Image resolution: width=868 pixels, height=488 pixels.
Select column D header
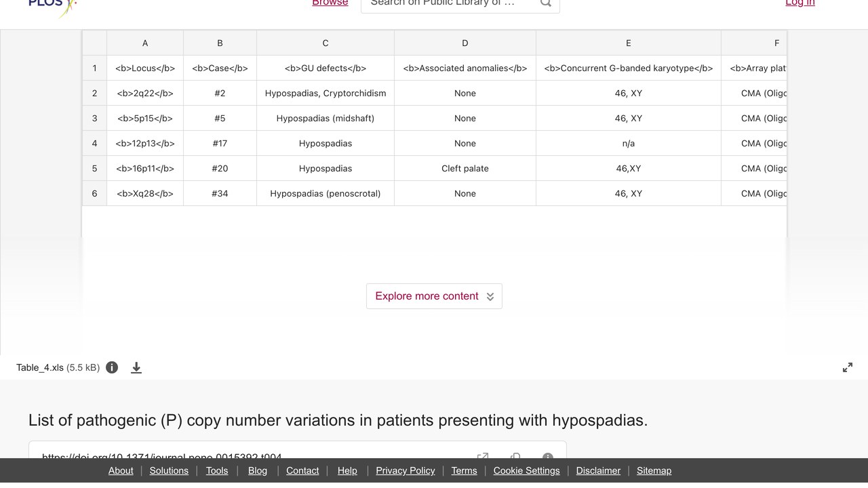coord(465,43)
